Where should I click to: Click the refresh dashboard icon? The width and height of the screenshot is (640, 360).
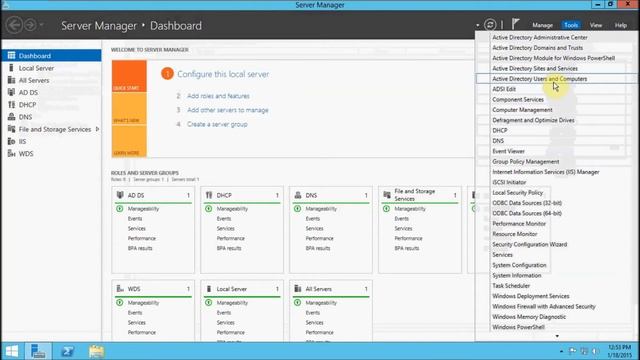490,25
